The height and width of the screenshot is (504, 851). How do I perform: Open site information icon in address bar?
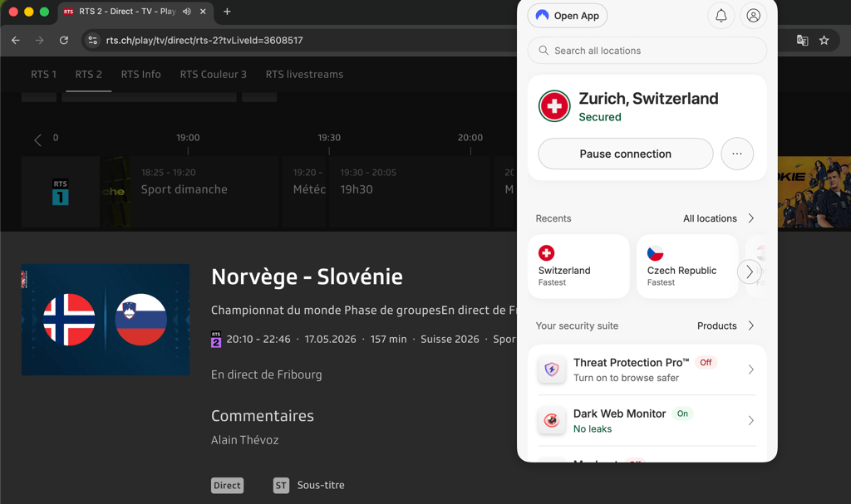tap(93, 40)
